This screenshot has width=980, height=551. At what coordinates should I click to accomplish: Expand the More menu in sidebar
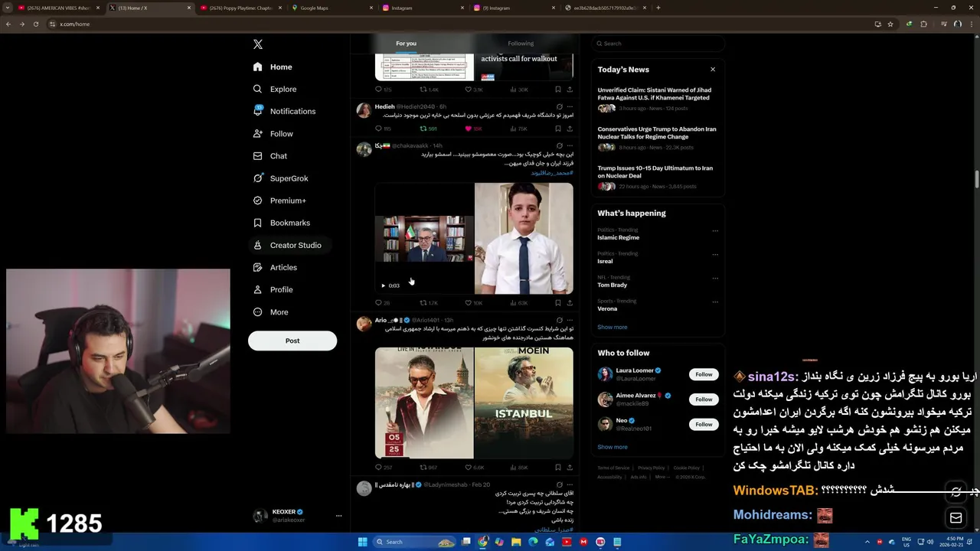click(x=270, y=312)
